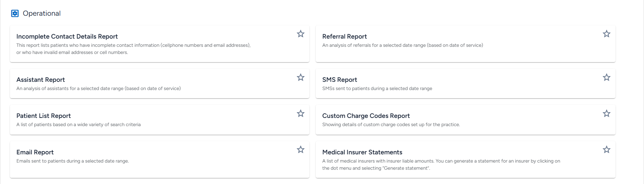
Task: Open the Patient List Report
Action: (43, 116)
